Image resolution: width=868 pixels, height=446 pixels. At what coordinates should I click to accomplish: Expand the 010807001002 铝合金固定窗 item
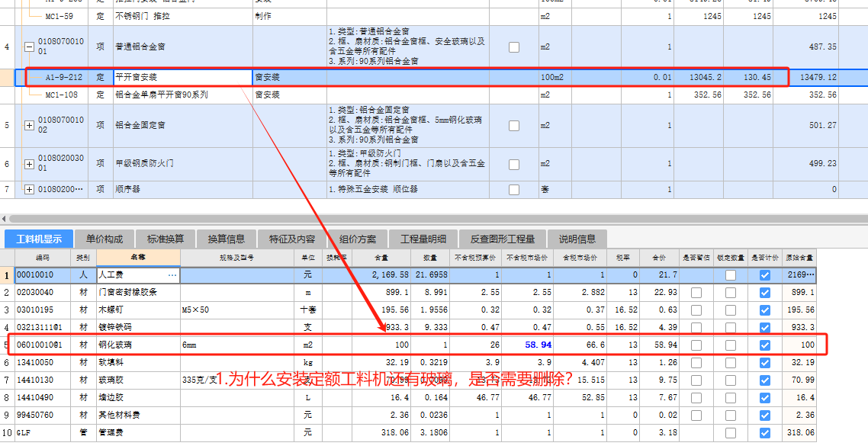[29, 126]
